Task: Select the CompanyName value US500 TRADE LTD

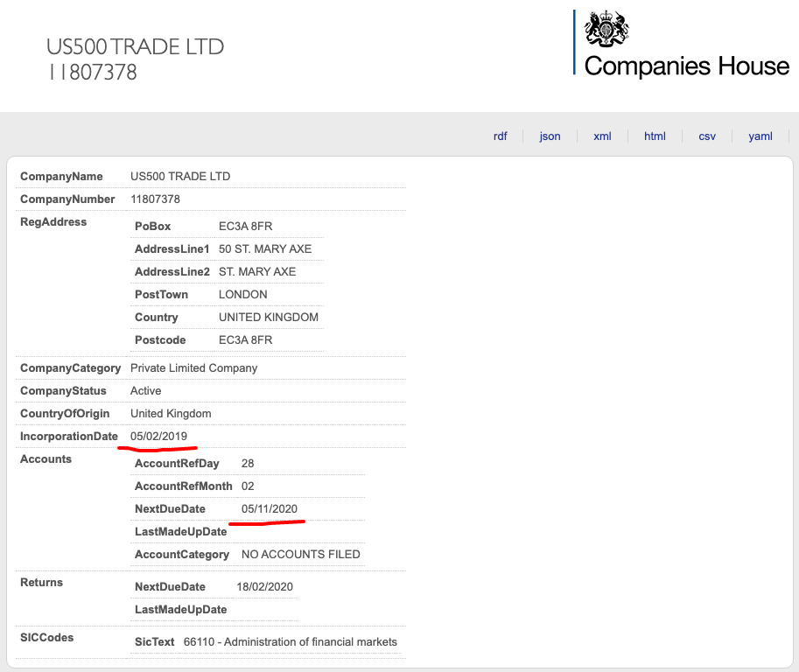Action: point(180,176)
